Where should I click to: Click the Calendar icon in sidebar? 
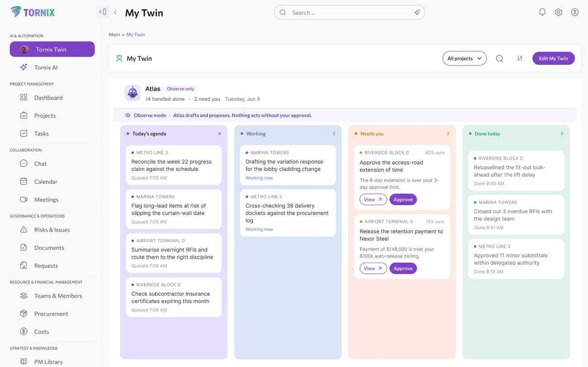(x=24, y=182)
